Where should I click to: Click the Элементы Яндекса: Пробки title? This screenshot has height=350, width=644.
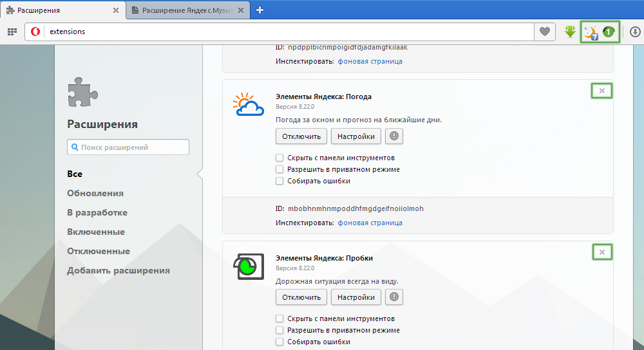pos(324,258)
